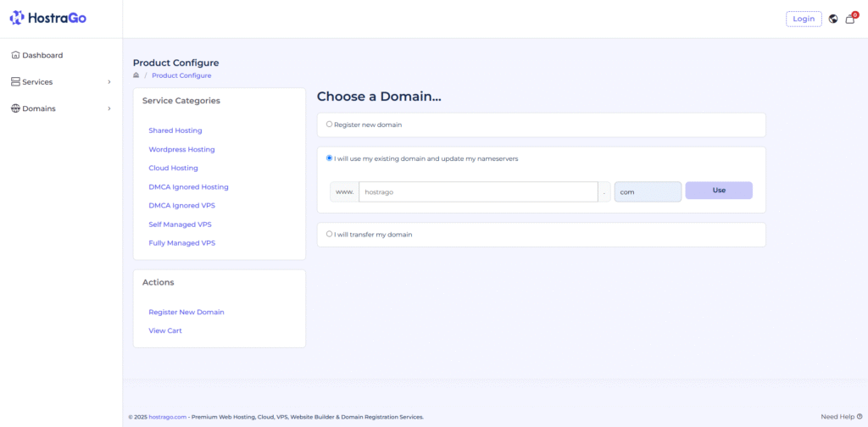Click Product Configure breadcrumb link
The width and height of the screenshot is (868, 427).
coord(181,75)
